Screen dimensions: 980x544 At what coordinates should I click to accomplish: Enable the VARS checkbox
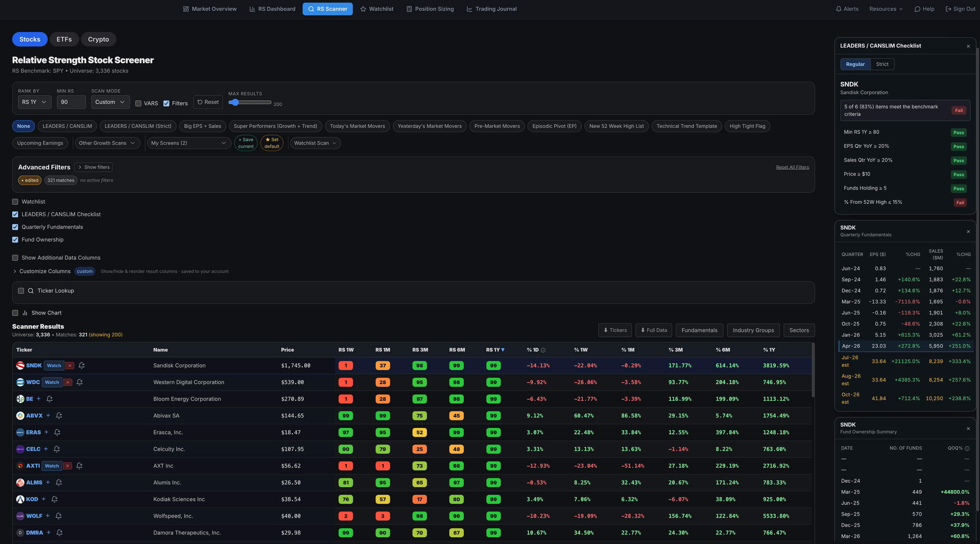(138, 103)
